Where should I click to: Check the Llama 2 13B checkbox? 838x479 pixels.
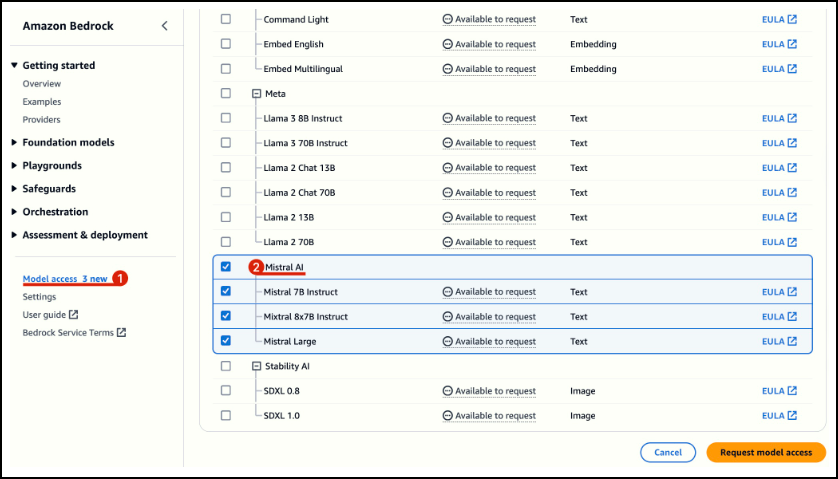pos(226,217)
